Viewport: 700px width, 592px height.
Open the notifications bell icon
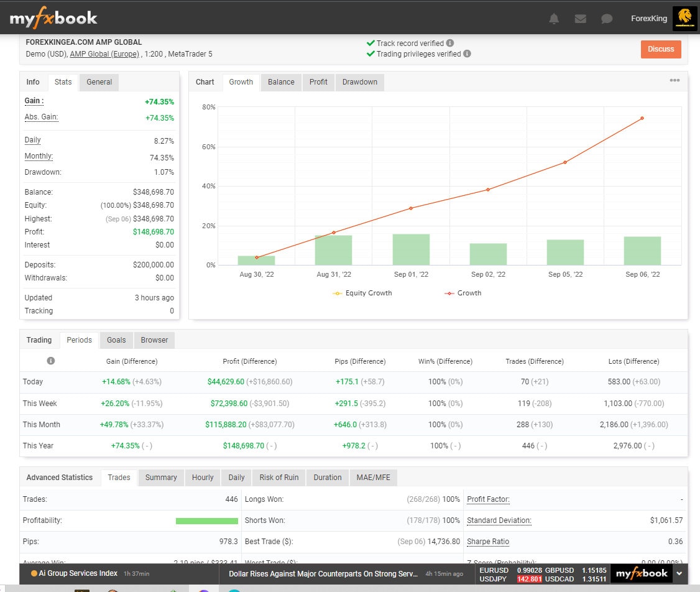click(x=553, y=18)
